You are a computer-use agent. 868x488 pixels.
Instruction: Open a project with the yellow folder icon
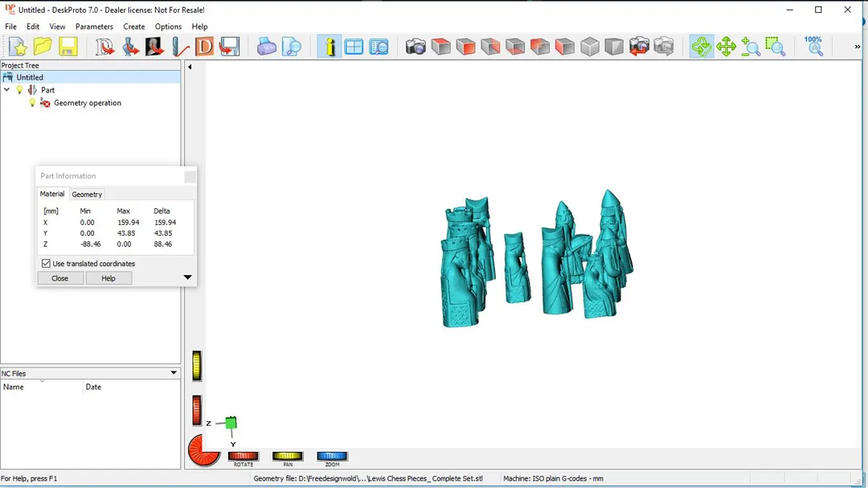coord(43,47)
